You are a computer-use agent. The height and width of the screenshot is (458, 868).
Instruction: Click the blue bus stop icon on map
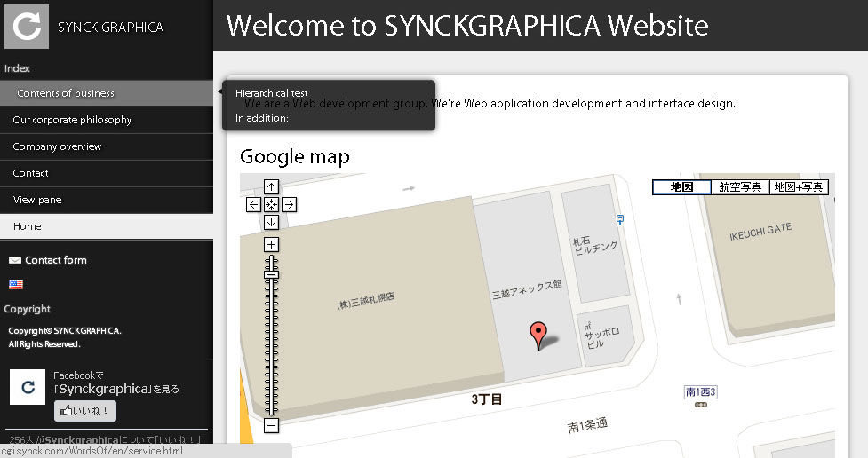click(x=620, y=219)
